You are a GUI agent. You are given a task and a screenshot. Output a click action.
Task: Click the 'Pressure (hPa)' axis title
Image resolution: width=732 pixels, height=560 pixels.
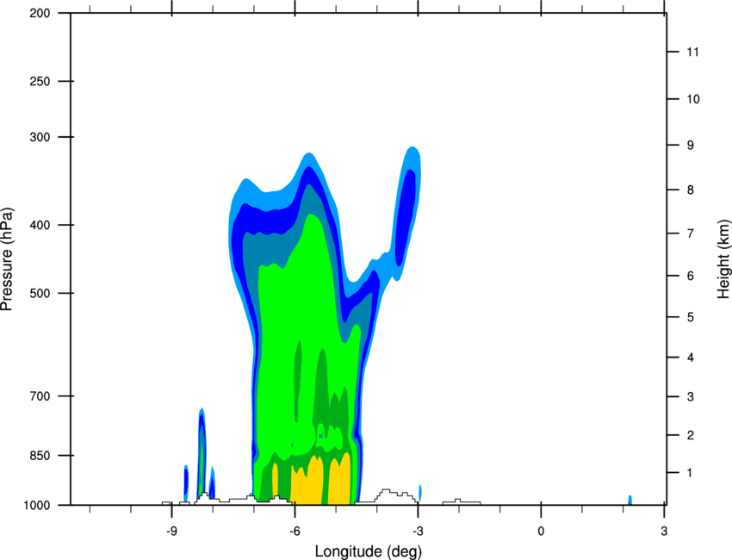[7, 259]
